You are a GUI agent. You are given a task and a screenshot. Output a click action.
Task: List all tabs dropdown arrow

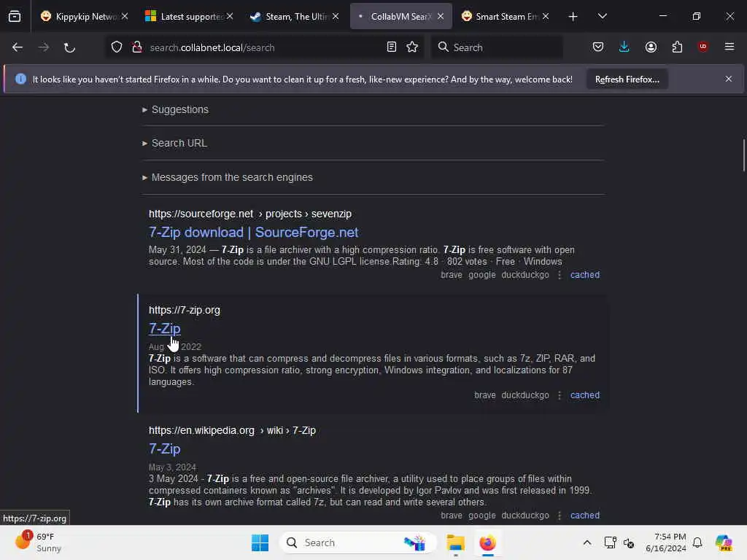(602, 16)
